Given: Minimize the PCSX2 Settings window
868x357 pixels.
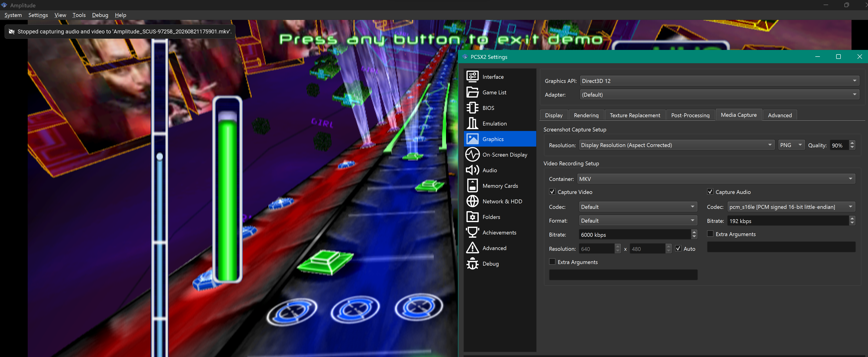Looking at the screenshot, I should [817, 57].
